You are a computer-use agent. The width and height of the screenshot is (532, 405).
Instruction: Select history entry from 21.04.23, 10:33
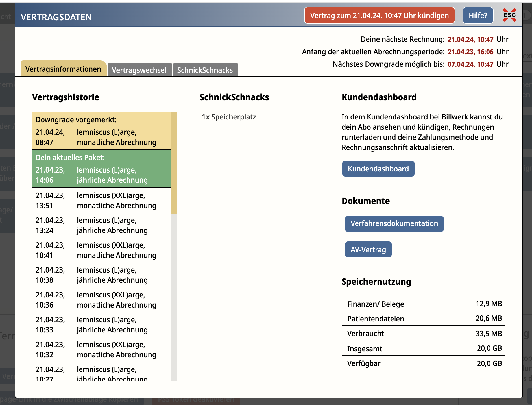pos(102,325)
